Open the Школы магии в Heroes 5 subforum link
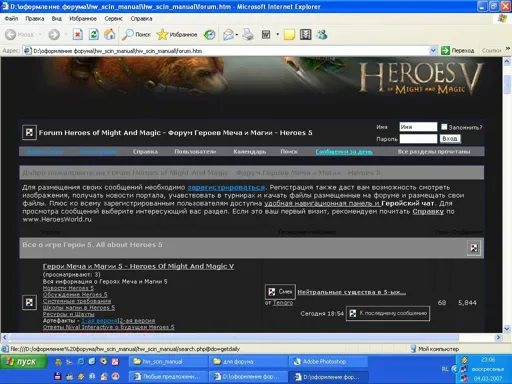 79,307
